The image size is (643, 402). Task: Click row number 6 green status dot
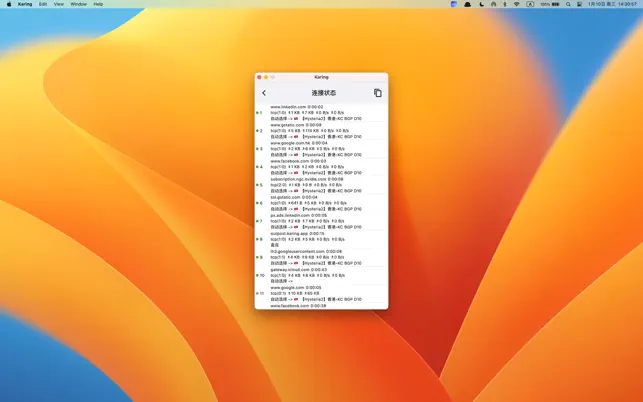click(x=257, y=203)
